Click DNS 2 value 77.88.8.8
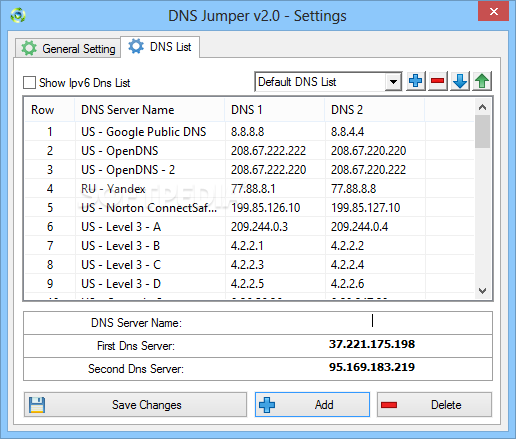Viewport: 516px width, 439px height. click(x=354, y=189)
